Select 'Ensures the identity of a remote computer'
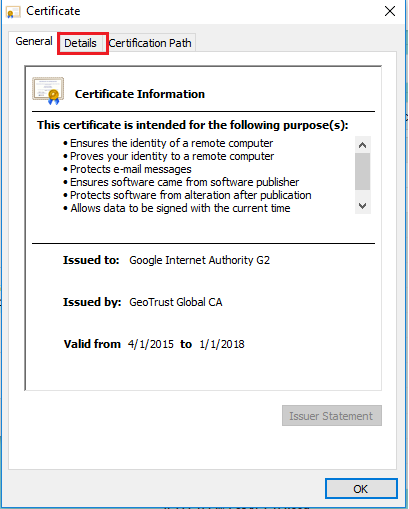 click(x=171, y=143)
